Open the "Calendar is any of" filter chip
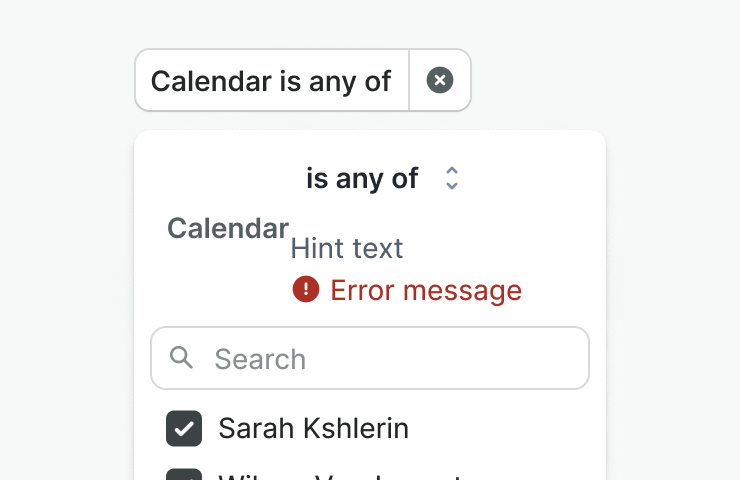740x480 pixels. coord(271,80)
